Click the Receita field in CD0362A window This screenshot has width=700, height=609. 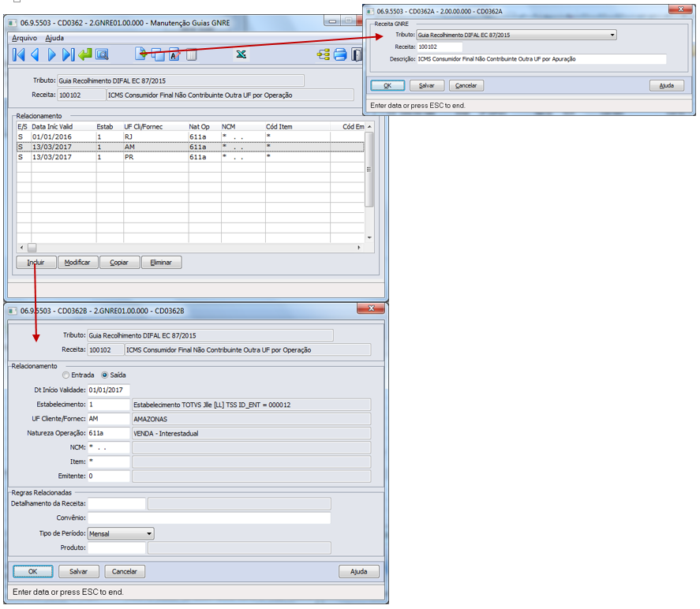(440, 47)
